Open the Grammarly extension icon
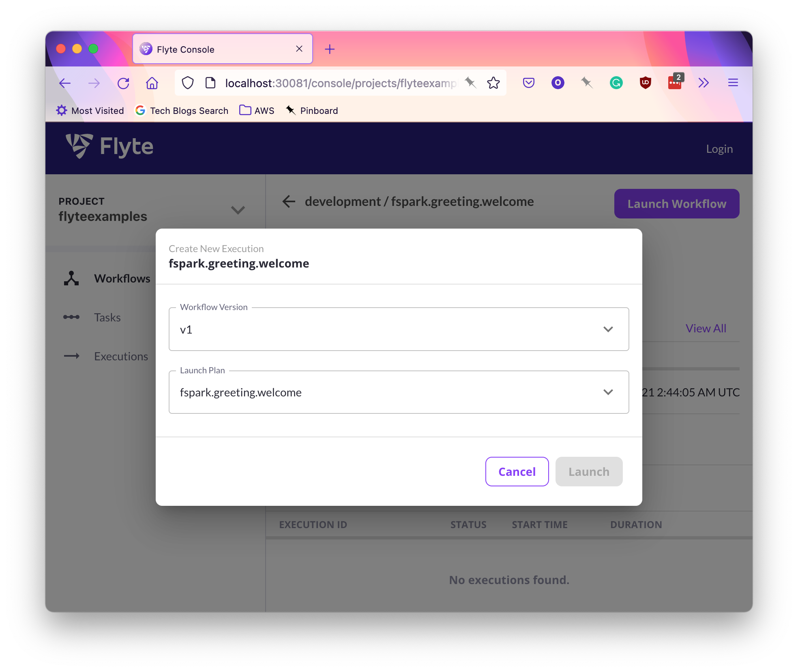798x672 pixels. [x=616, y=82]
